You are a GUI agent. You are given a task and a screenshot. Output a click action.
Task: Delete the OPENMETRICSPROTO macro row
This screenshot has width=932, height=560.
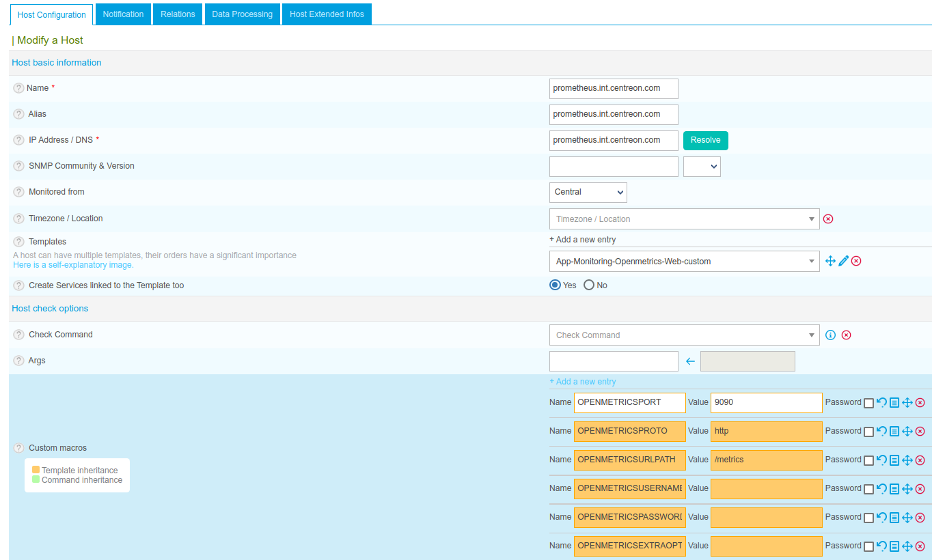click(x=920, y=432)
